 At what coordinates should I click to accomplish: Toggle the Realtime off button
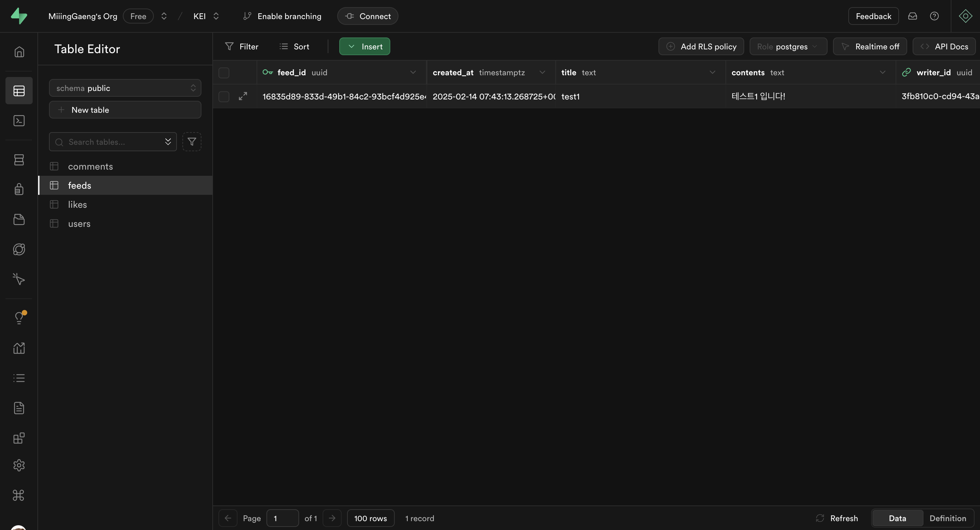pos(870,46)
